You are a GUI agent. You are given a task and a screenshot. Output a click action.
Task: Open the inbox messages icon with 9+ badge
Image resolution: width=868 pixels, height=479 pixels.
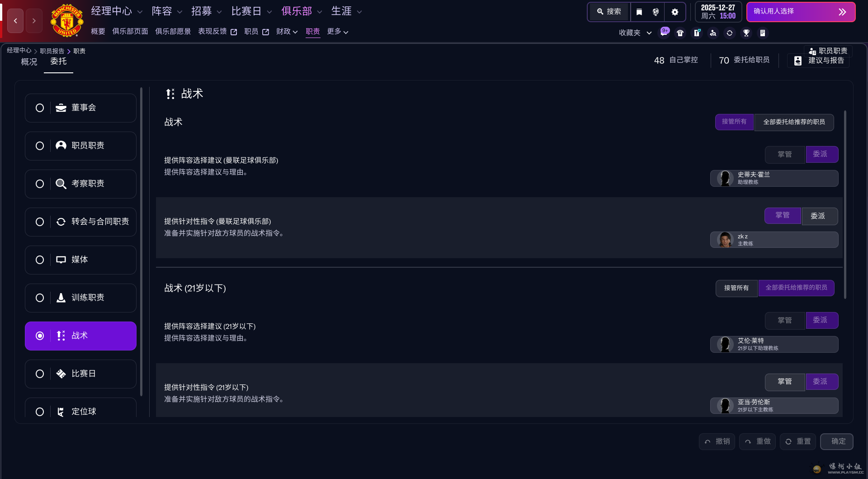(x=664, y=33)
